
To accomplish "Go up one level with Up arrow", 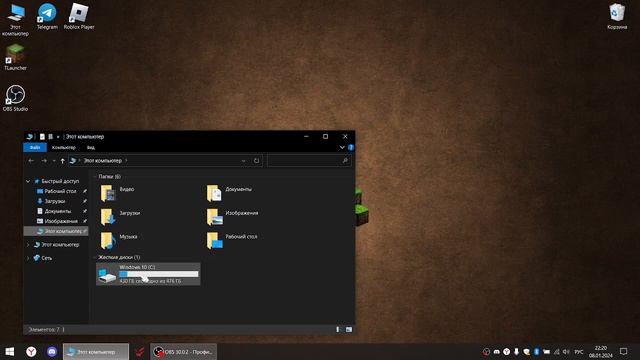I will click(62, 161).
